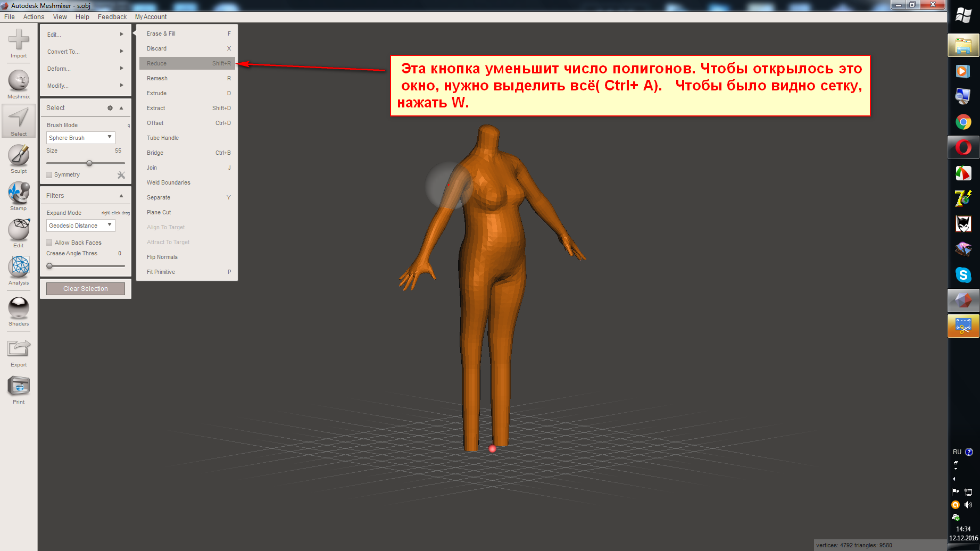
Task: Click the Clear Selection button
Action: [x=86, y=289]
